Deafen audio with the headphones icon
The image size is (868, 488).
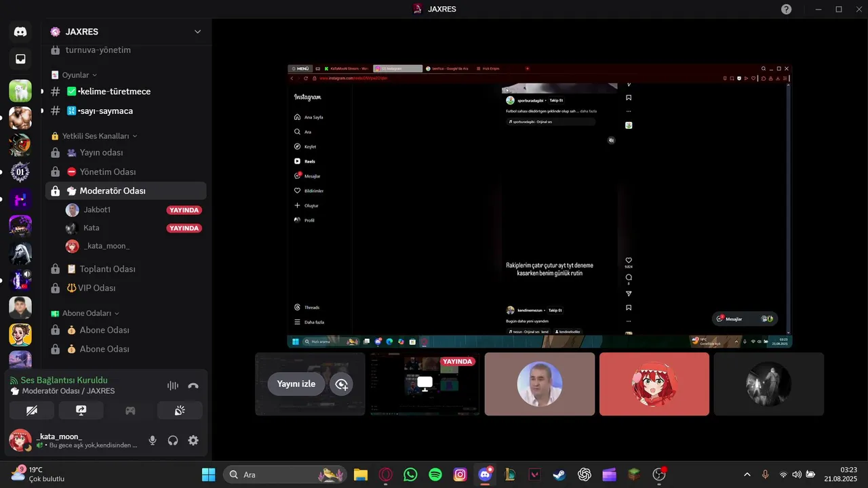(x=173, y=441)
